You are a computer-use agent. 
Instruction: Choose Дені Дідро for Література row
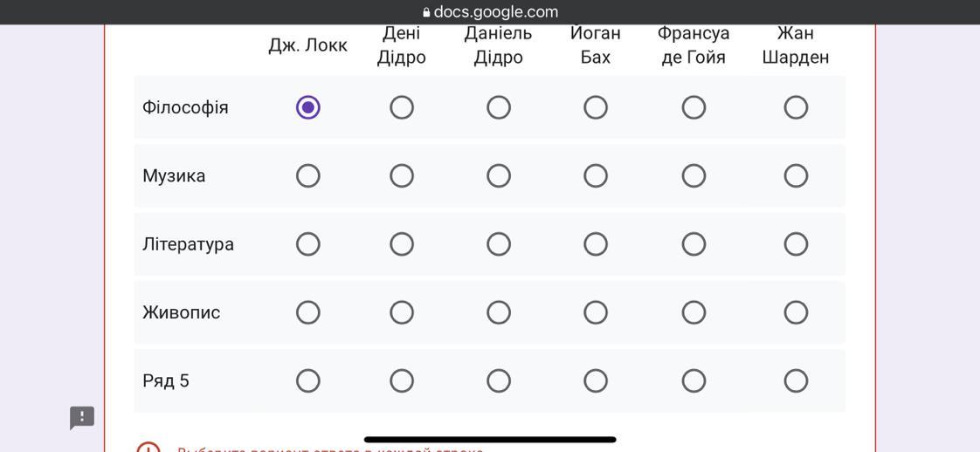tap(402, 244)
